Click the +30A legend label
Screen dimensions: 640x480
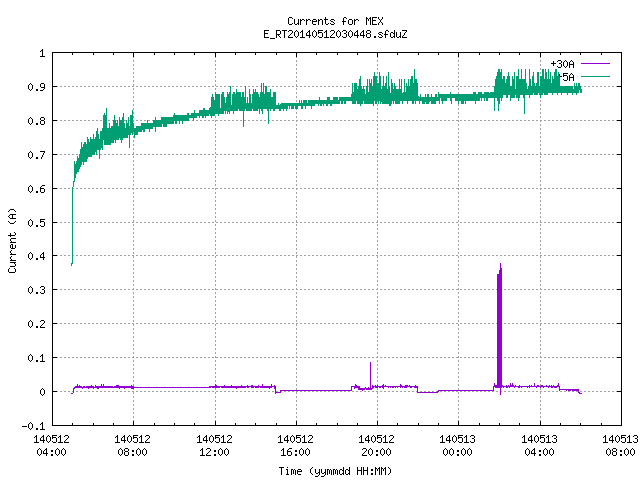click(x=562, y=64)
